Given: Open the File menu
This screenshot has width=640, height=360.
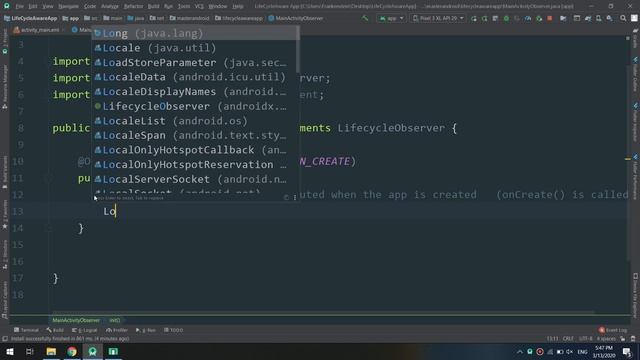Looking at the screenshot, I should [x=19, y=6].
